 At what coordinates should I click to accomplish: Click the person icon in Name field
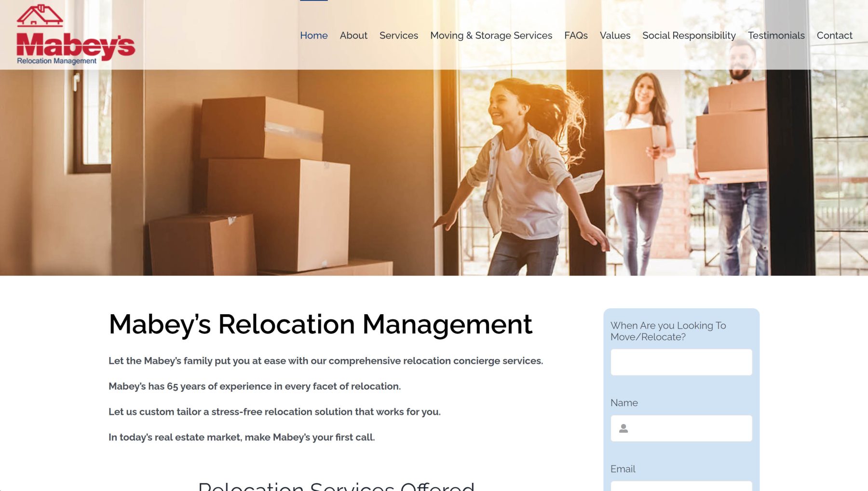pos(623,428)
